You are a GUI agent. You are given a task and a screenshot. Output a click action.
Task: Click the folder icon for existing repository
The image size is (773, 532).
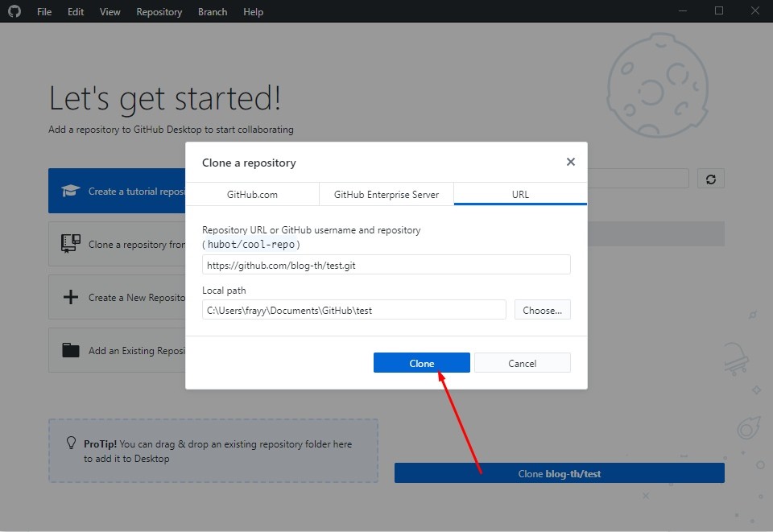pyautogui.click(x=71, y=350)
